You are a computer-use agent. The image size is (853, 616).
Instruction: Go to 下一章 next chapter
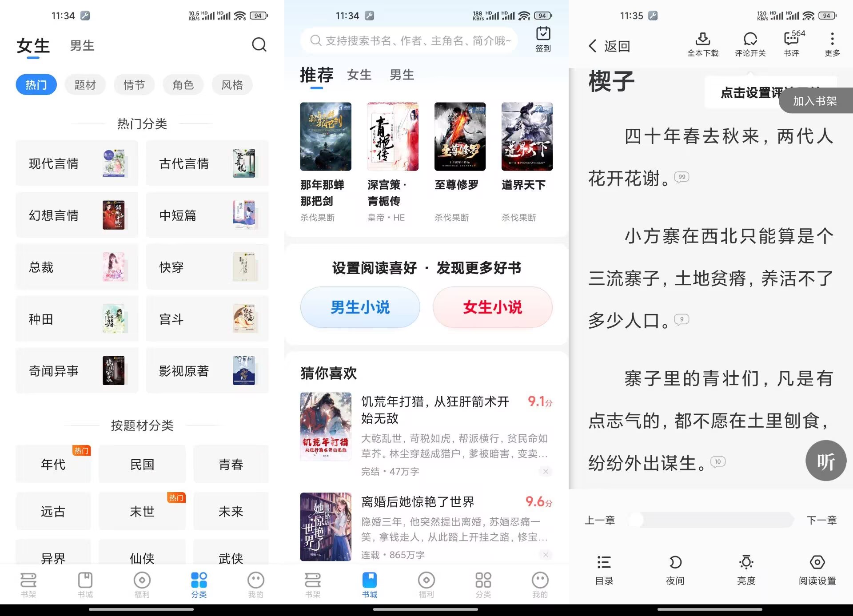coord(821,520)
